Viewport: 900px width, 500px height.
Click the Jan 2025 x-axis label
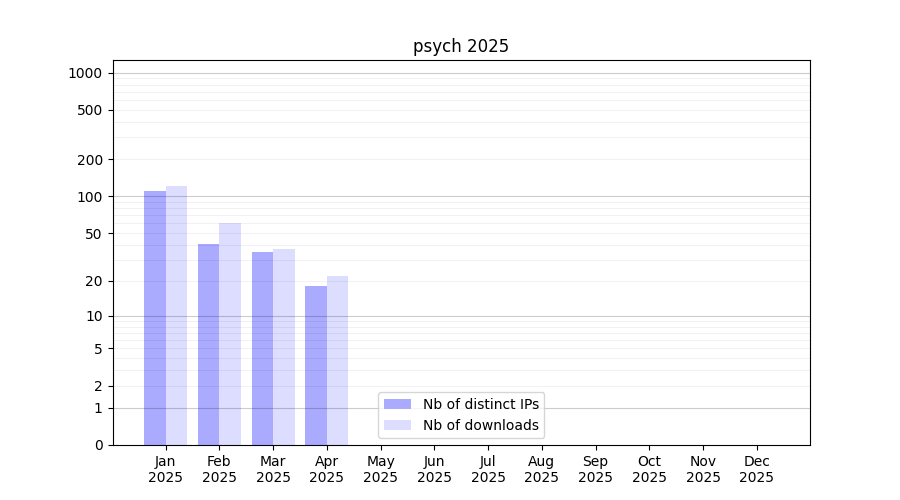(166, 469)
